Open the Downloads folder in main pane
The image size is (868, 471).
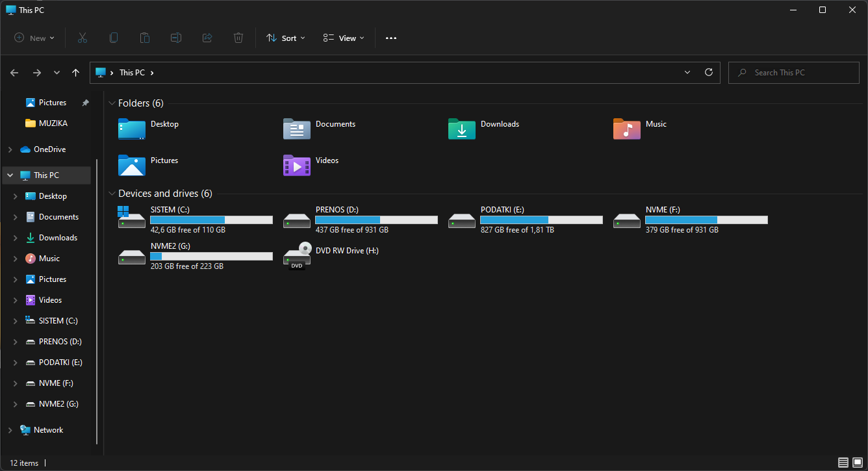462,129
